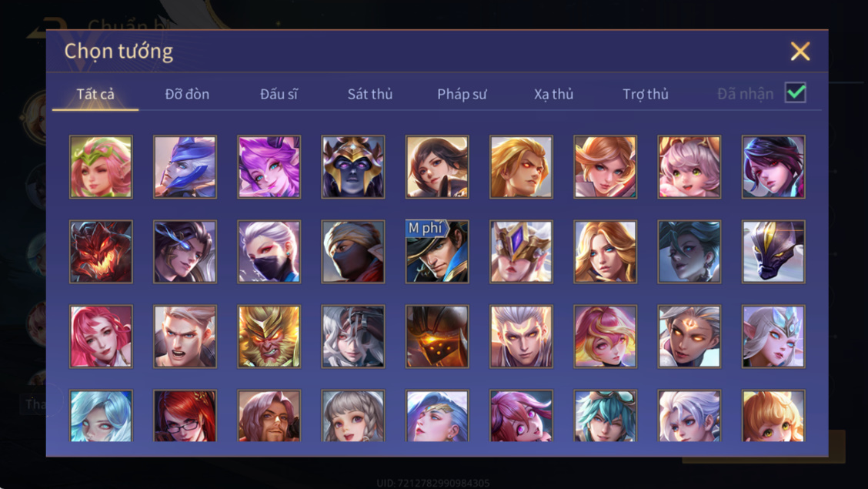Select the pink-haired hero with green leaf crown

click(101, 166)
